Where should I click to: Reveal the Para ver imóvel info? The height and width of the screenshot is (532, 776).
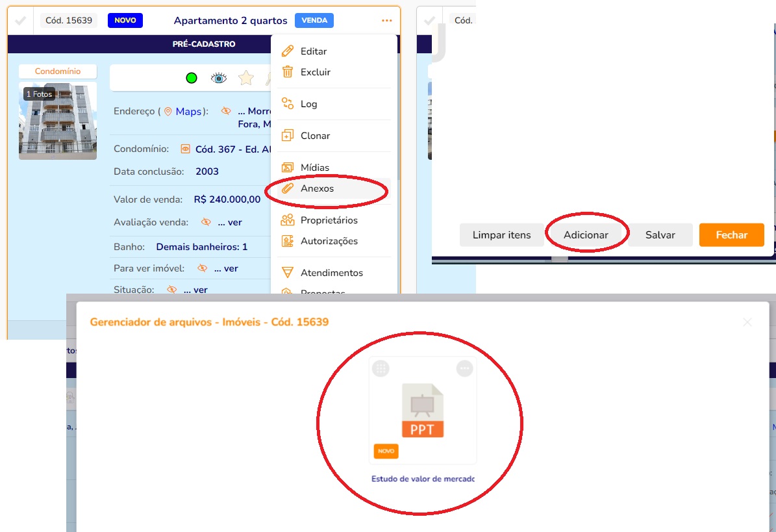tap(203, 268)
